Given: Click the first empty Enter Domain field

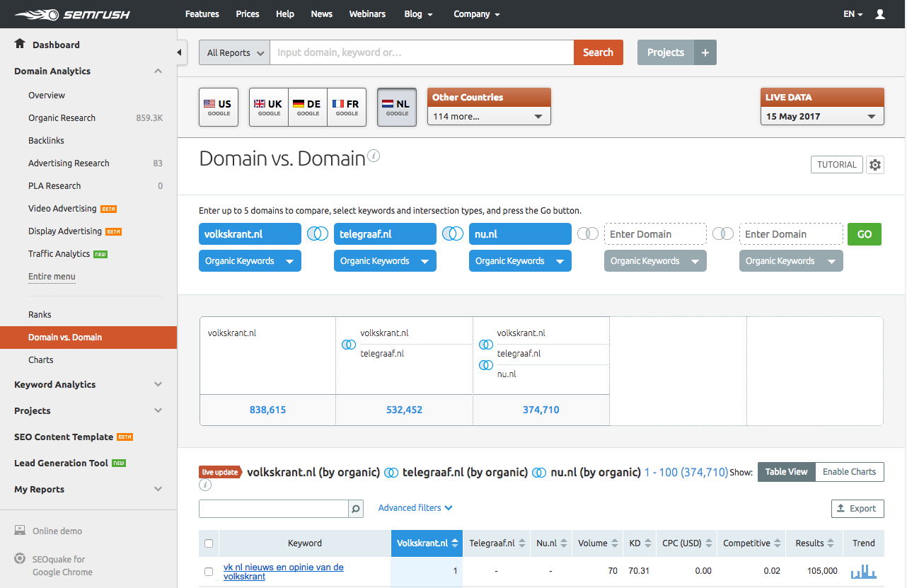Looking at the screenshot, I should point(655,234).
